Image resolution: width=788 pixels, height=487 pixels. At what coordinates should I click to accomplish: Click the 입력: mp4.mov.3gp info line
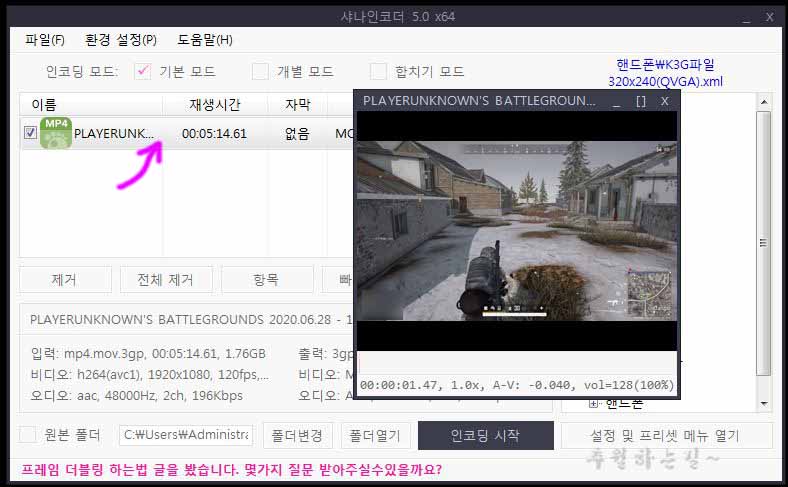click(148, 354)
